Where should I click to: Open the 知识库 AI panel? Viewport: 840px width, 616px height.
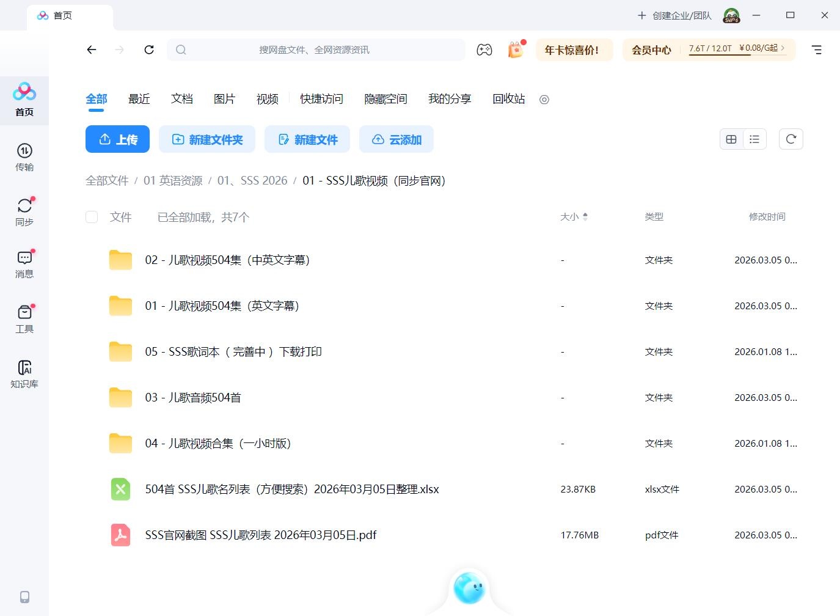point(24,373)
